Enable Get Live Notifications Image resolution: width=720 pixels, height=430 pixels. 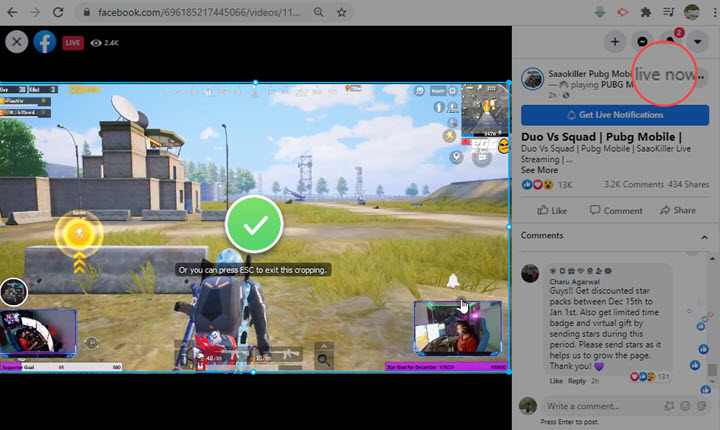(615, 115)
